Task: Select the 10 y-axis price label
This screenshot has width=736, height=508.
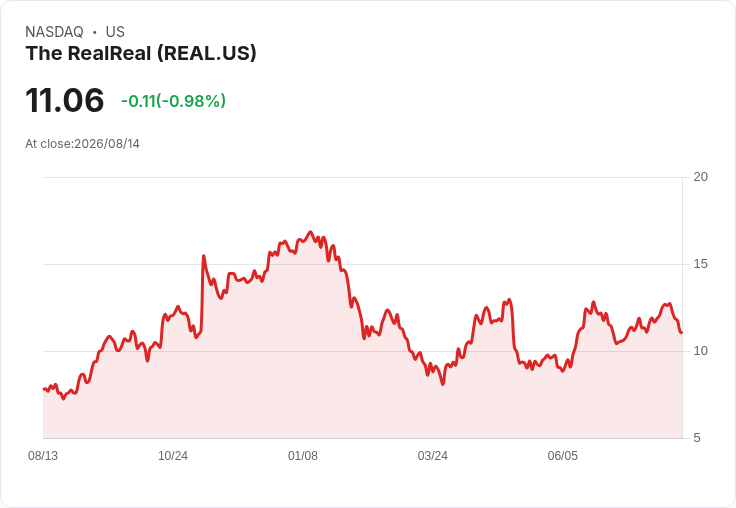Action: coord(700,351)
